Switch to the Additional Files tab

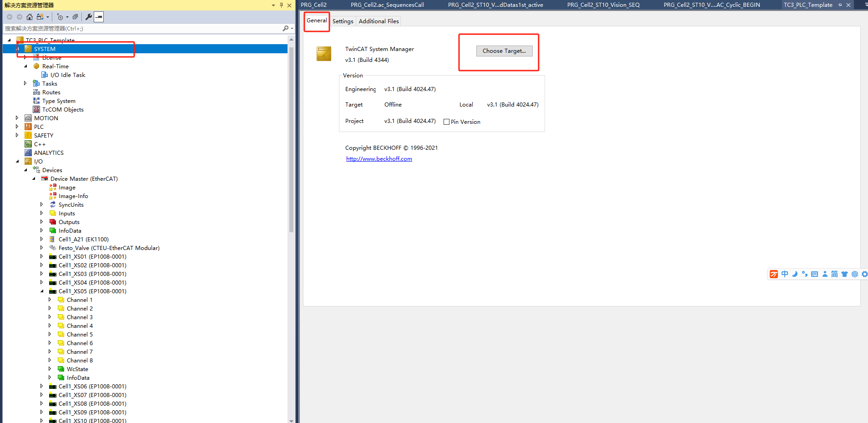(x=379, y=21)
